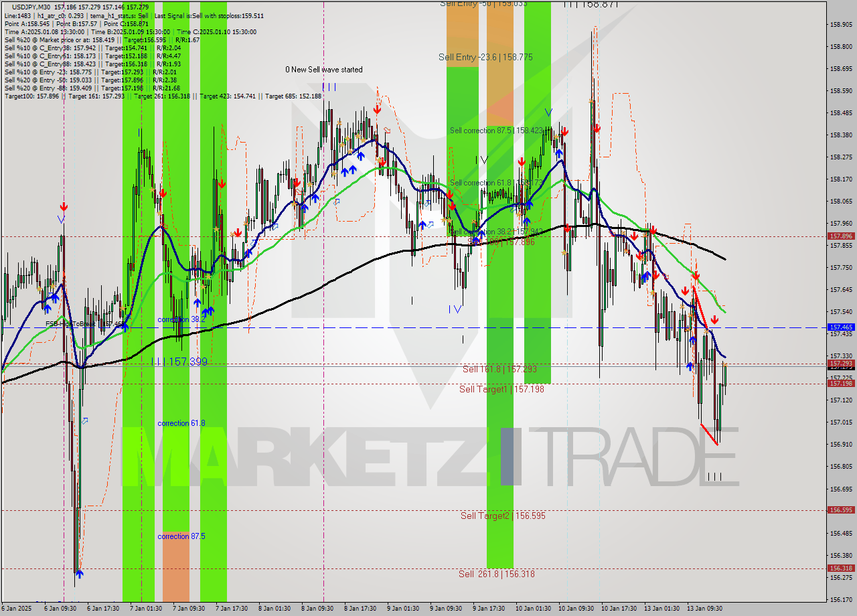This screenshot has height=616, width=857.
Task: Click the '6 Jan 2025' date on time axis
Action: pos(16,609)
